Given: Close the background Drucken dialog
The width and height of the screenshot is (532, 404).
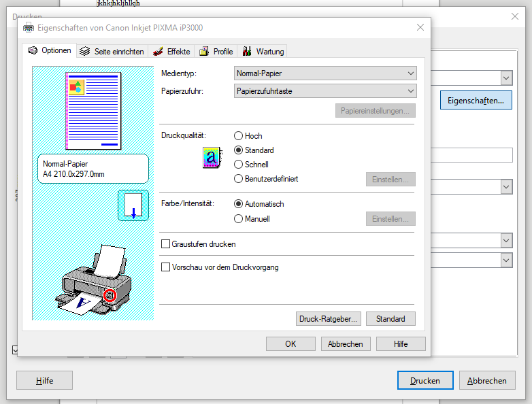Looking at the screenshot, I should (x=515, y=16).
